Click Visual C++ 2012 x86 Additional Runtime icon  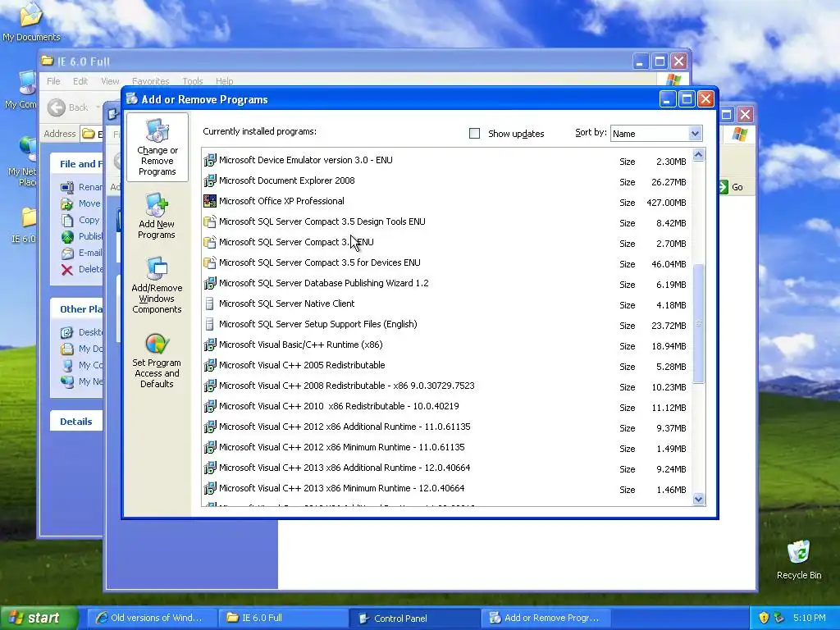(x=210, y=427)
